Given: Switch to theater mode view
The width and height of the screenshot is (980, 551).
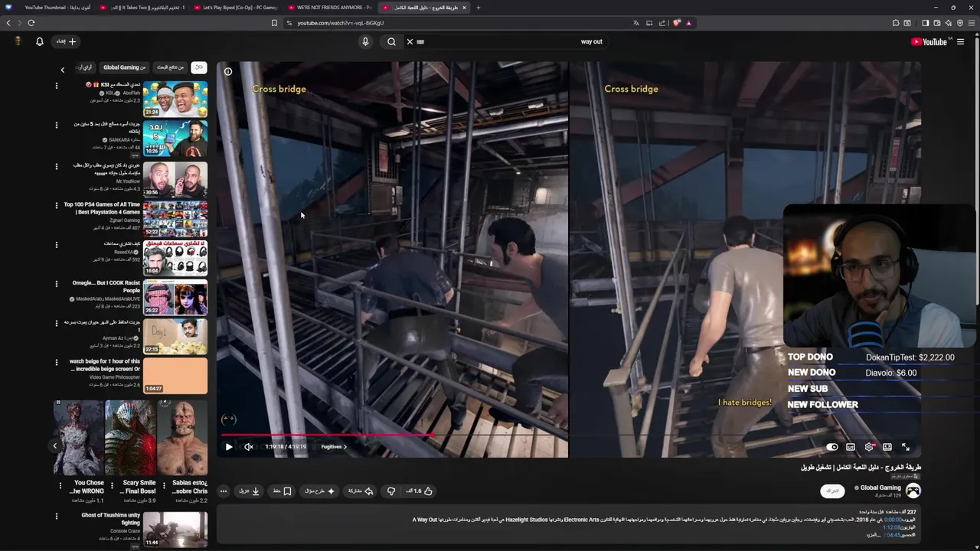Looking at the screenshot, I should [x=887, y=447].
